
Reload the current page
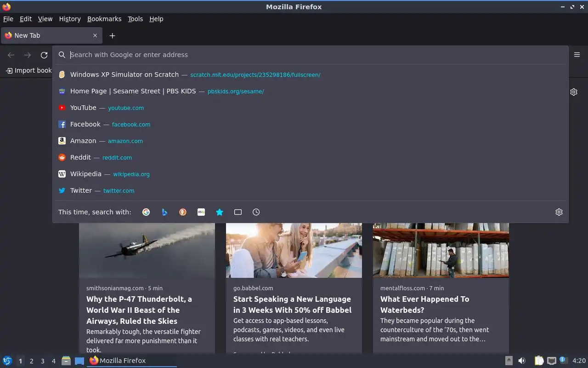[x=44, y=55]
